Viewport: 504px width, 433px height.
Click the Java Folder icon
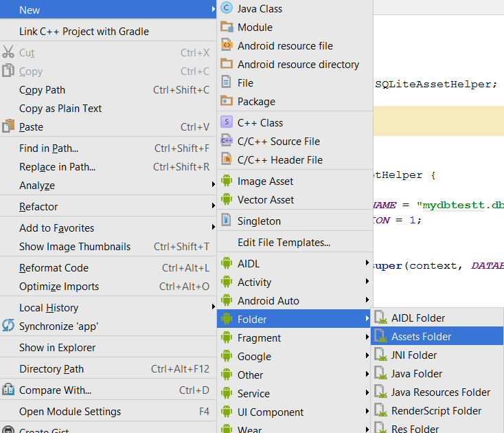[381, 373]
